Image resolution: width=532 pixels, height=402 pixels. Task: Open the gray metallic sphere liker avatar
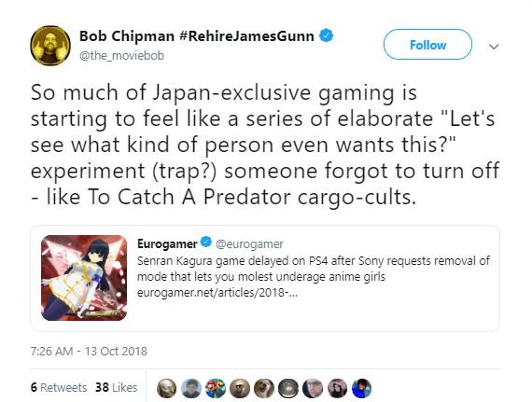point(288,388)
